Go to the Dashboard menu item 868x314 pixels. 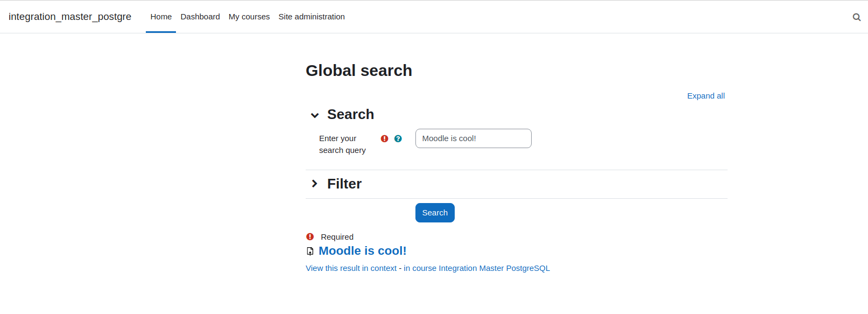(x=200, y=17)
